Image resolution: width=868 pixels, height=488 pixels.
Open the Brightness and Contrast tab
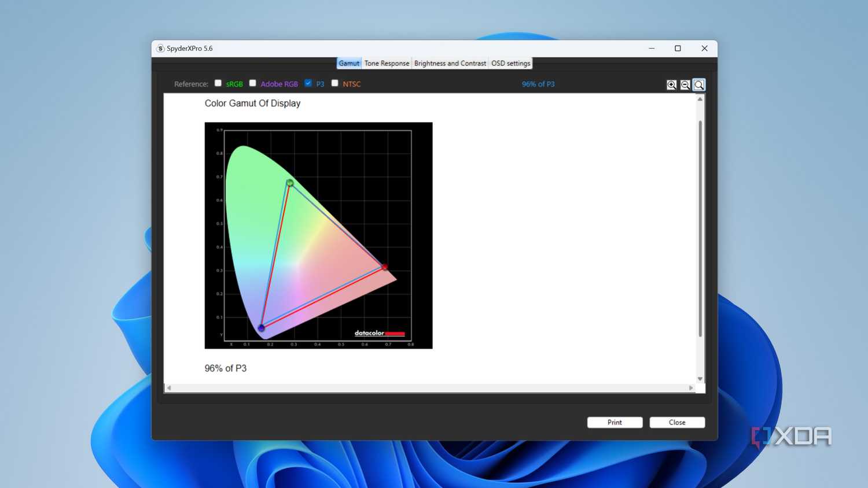(x=450, y=64)
